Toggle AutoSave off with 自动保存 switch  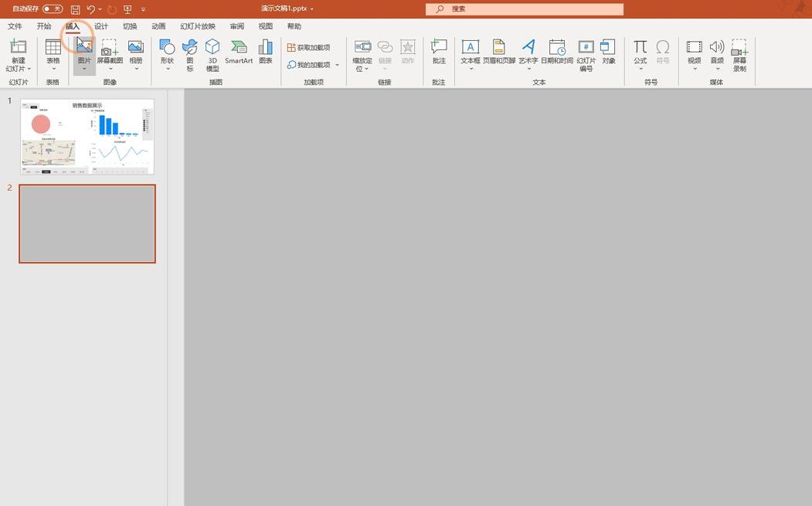[x=52, y=8]
